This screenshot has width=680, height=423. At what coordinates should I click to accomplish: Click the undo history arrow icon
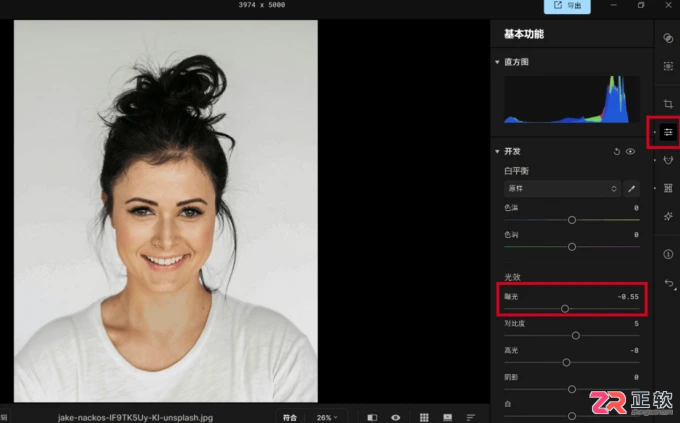pyautogui.click(x=669, y=284)
